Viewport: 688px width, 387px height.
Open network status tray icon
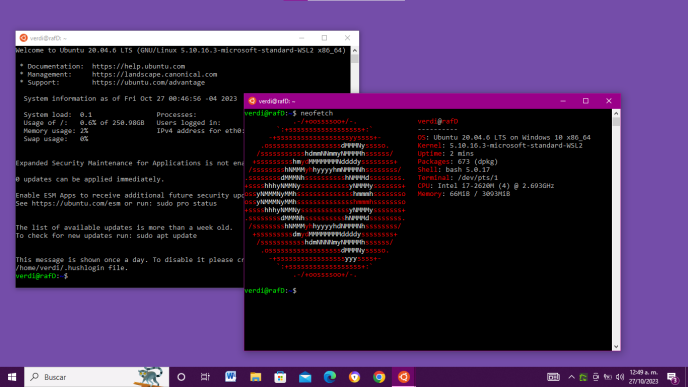608,377
